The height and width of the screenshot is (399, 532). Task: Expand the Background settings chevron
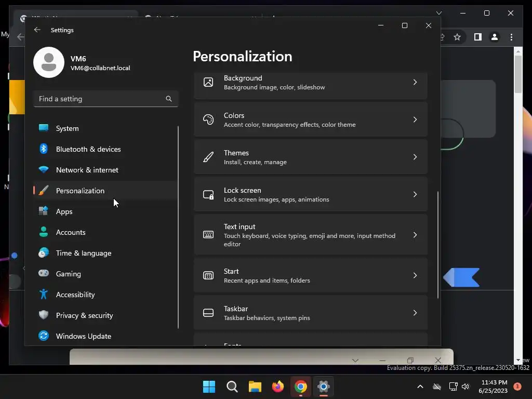415,82
